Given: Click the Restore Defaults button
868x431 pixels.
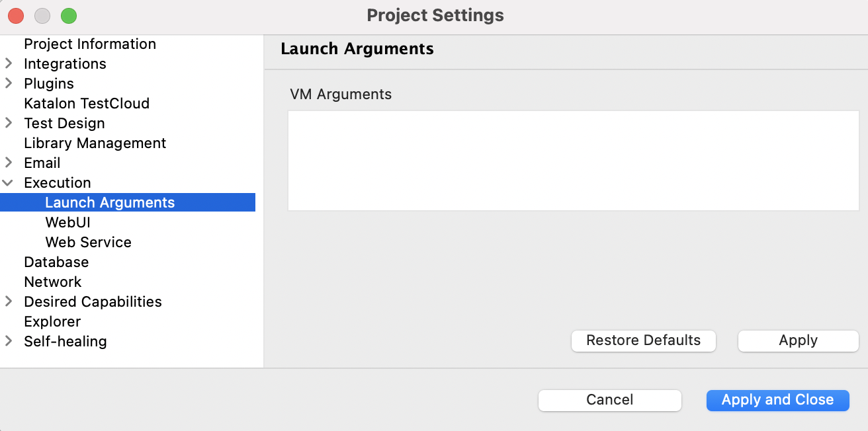Looking at the screenshot, I should tap(644, 340).
